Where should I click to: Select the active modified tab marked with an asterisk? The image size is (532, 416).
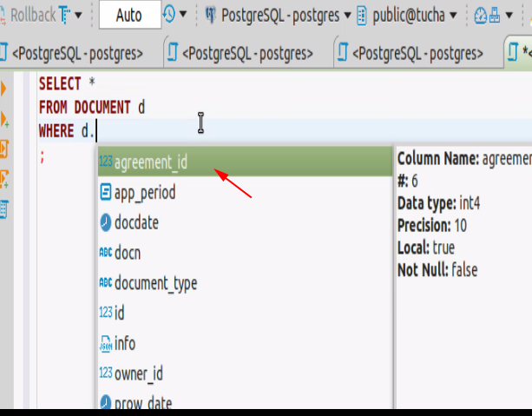(519, 52)
